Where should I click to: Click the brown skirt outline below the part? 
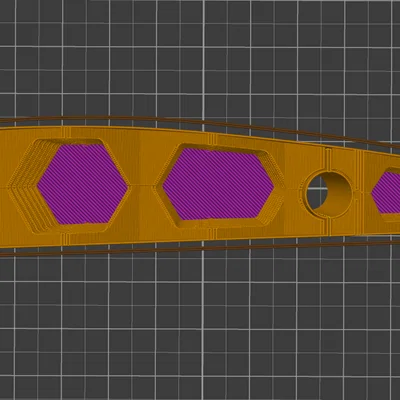pyautogui.click(x=200, y=248)
